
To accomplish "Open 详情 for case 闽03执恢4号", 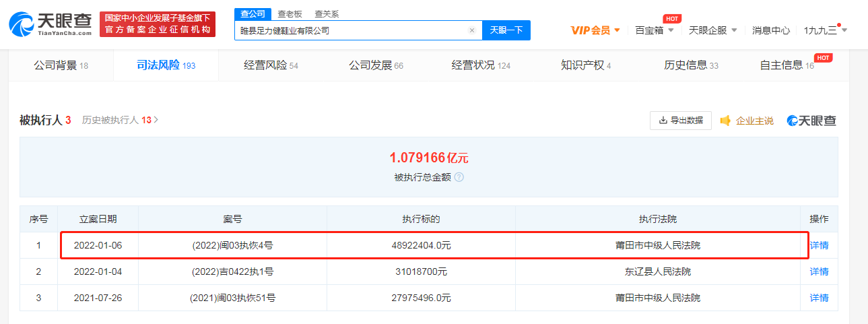I will (819, 245).
